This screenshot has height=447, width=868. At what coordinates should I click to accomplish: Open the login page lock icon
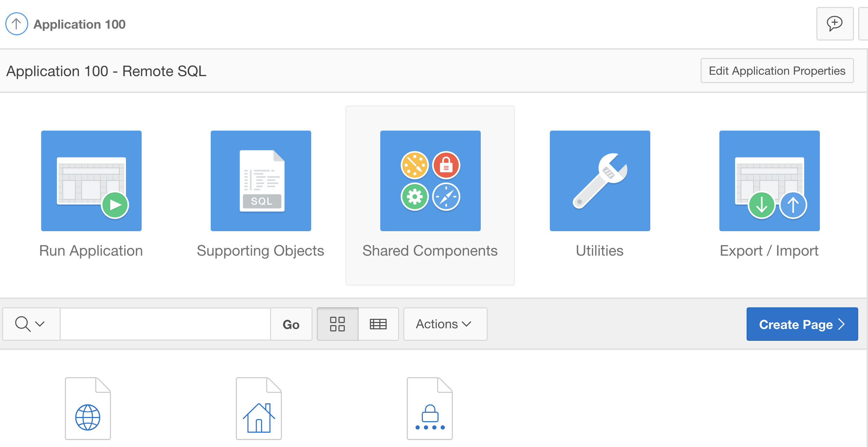point(430,409)
